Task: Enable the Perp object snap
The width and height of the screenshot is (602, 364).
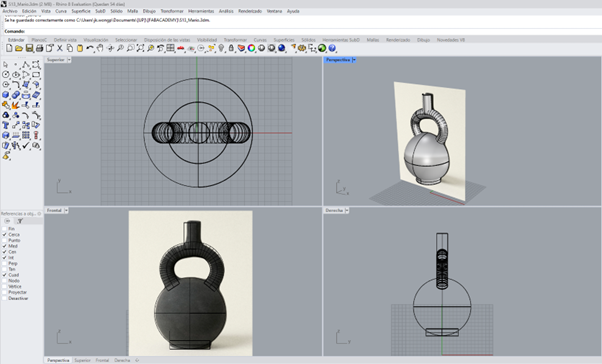Action: tap(5, 263)
